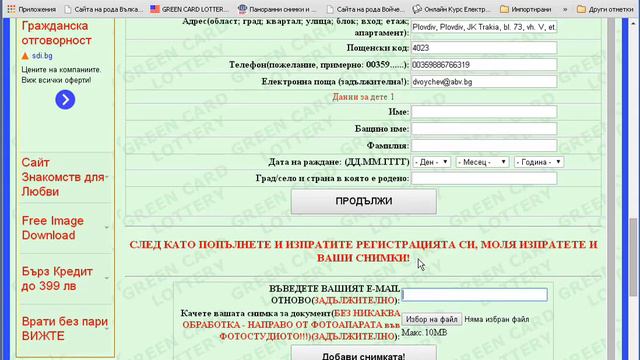Click the Град/село birthplace field
This screenshot has height=360, width=640.
(484, 178)
